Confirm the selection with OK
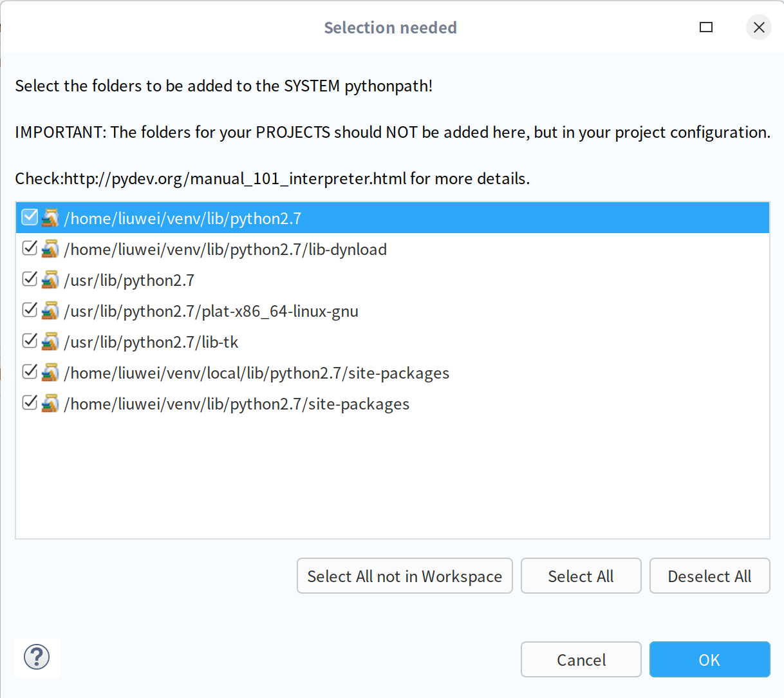The image size is (784, 698). click(x=710, y=659)
